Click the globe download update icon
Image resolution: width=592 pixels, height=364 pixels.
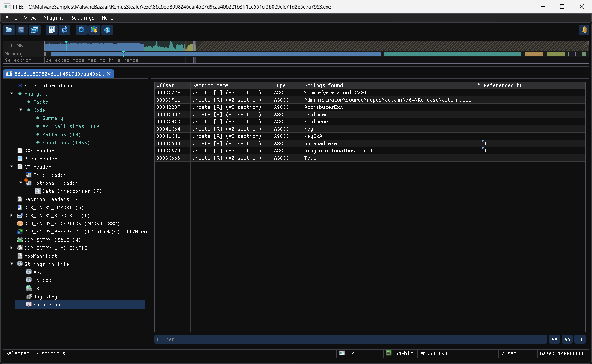[x=94, y=30]
